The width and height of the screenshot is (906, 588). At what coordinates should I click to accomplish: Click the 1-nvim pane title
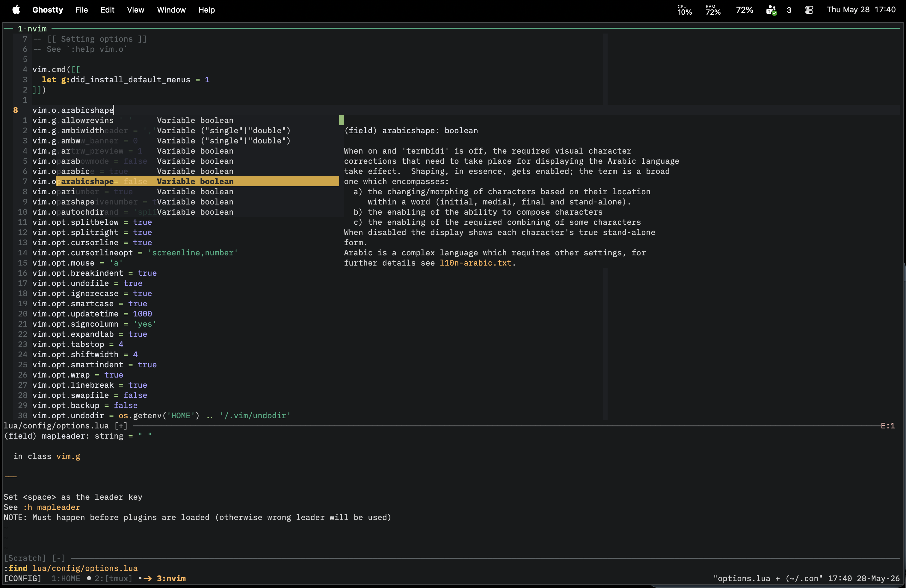coord(32,29)
